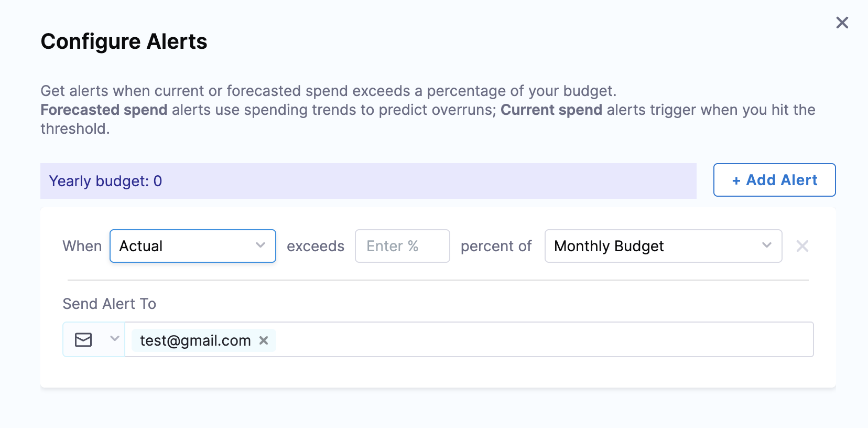Open the Monthly Budget dropdown
Screen dimensions: 868x428
663,246
